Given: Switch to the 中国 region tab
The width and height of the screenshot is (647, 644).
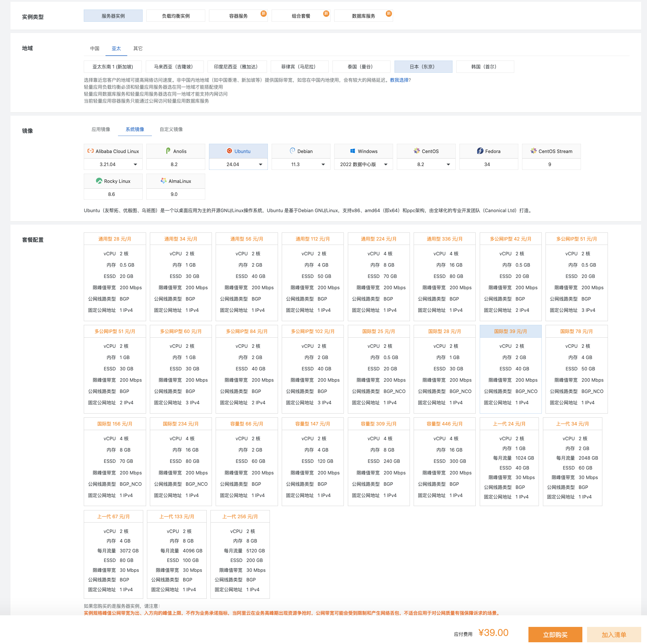Looking at the screenshot, I should (x=94, y=49).
